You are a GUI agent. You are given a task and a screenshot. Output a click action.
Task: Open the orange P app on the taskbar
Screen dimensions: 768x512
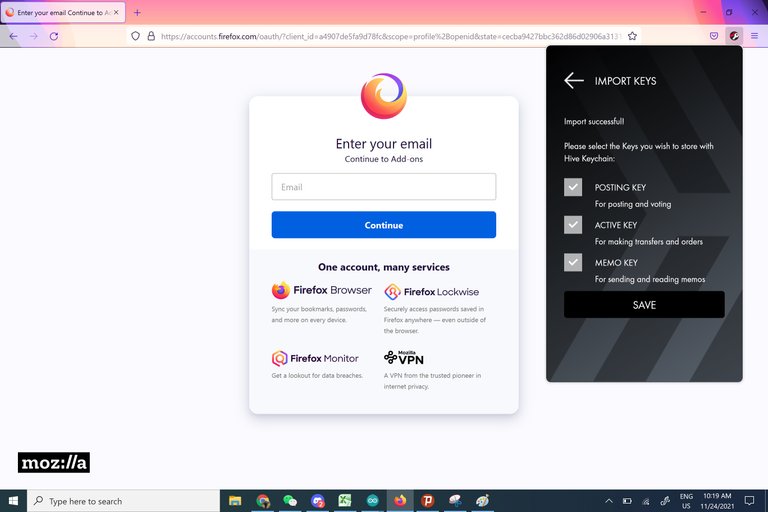click(428, 501)
